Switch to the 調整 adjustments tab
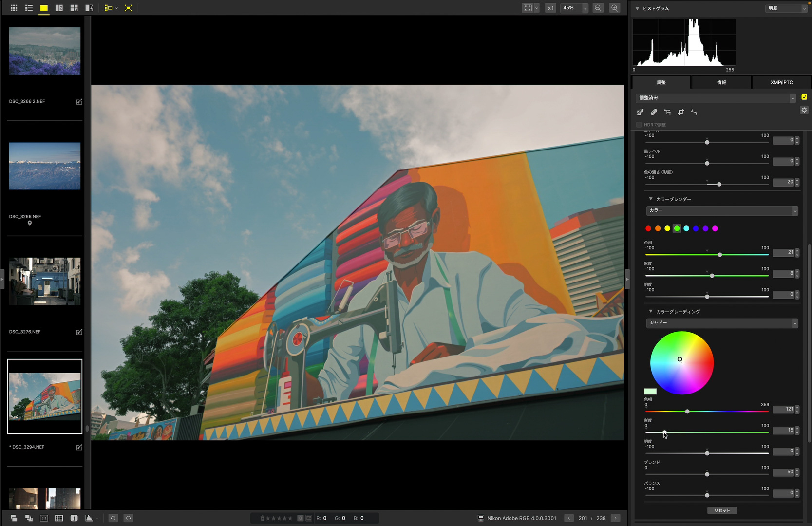Image resolution: width=812 pixels, height=526 pixels. (x=661, y=82)
